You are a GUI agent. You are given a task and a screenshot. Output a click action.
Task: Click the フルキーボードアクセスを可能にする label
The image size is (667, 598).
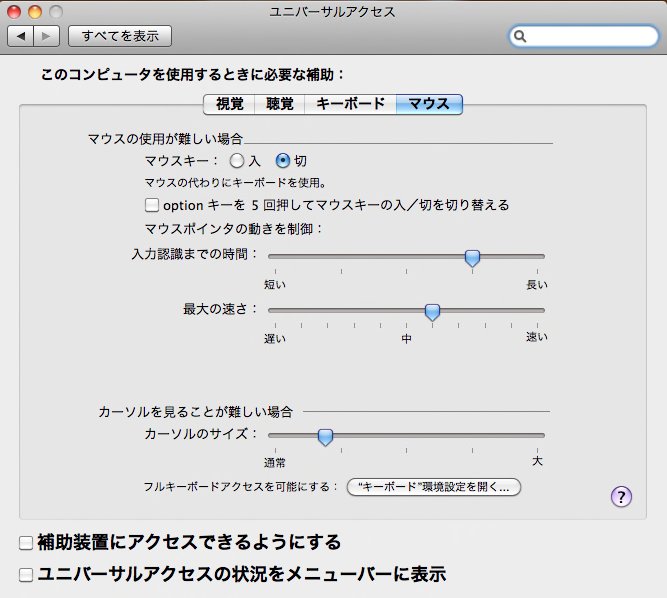coord(241,487)
